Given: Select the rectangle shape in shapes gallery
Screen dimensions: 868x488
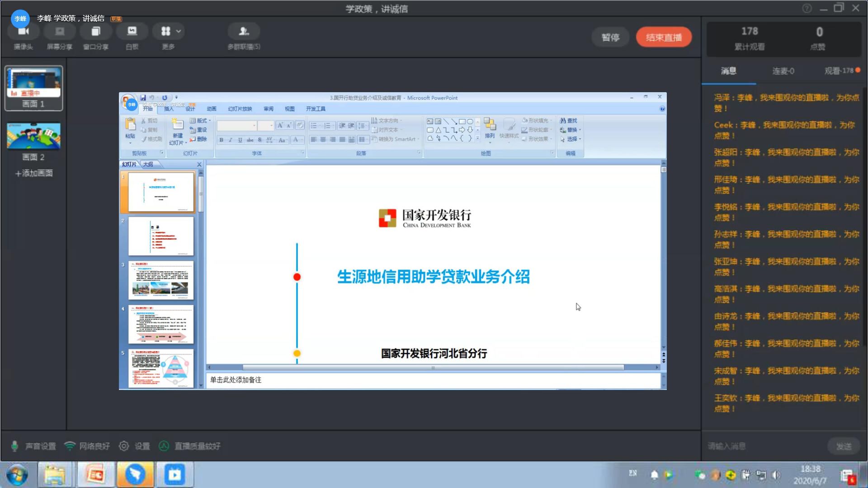Looking at the screenshot, I should (462, 122).
